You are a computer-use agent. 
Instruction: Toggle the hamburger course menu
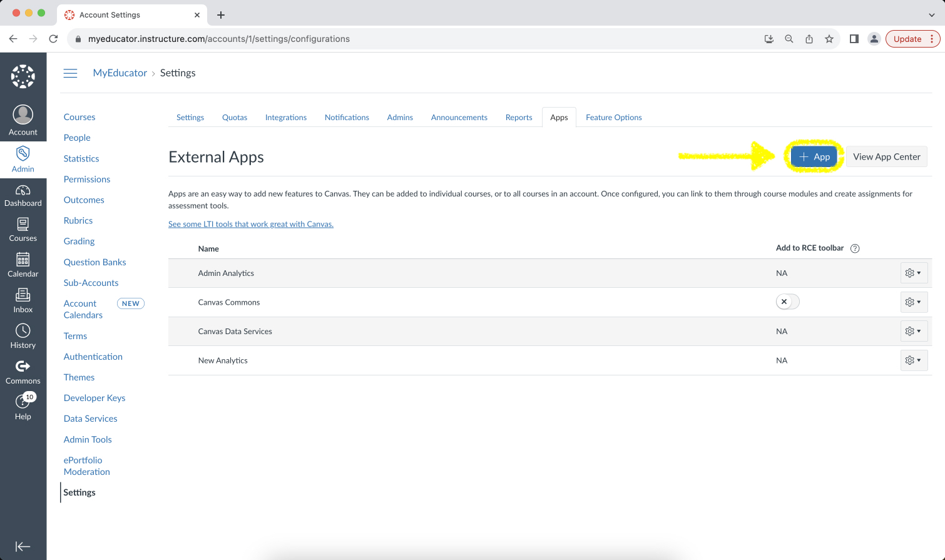(71, 73)
